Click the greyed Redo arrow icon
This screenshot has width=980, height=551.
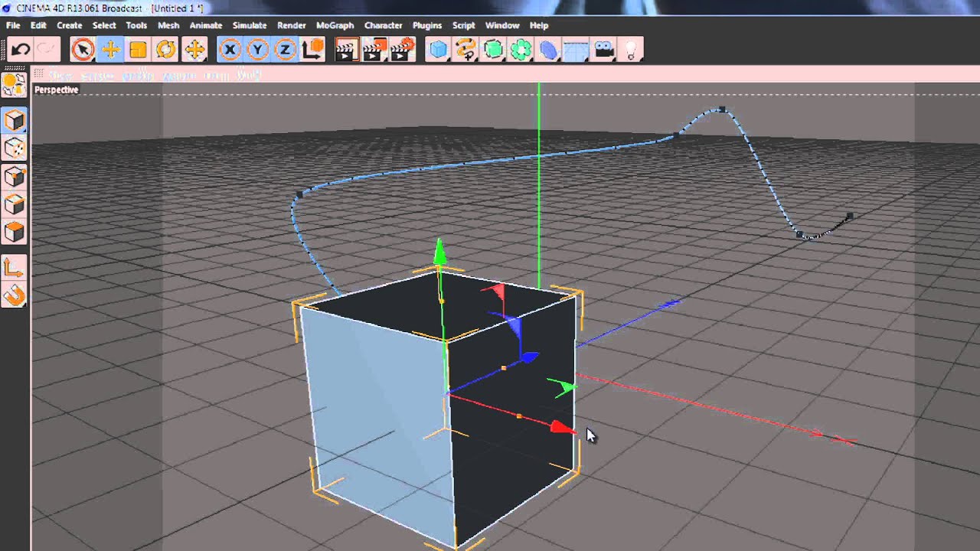click(x=47, y=51)
